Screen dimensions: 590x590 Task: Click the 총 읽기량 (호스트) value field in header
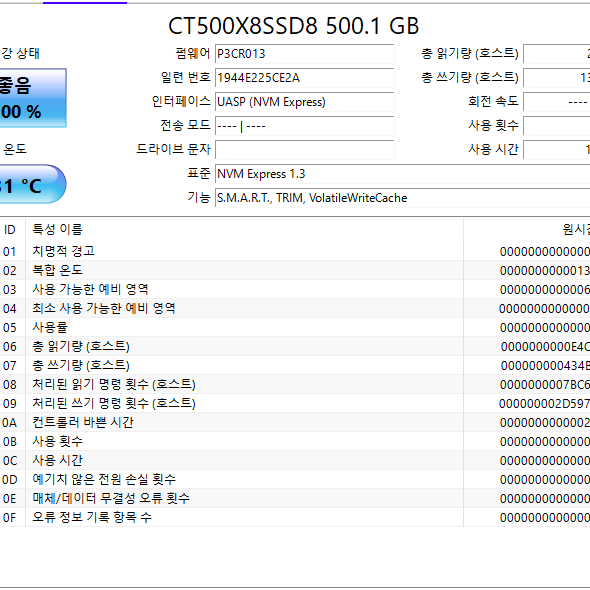point(557,54)
